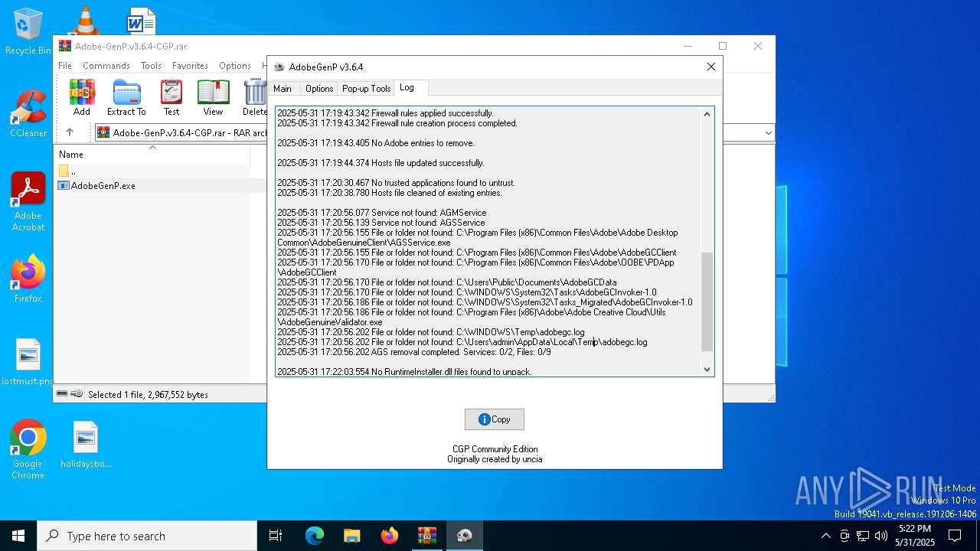Click the volume icon in system tray
Viewport: 980px width, 551px height.
881,536
